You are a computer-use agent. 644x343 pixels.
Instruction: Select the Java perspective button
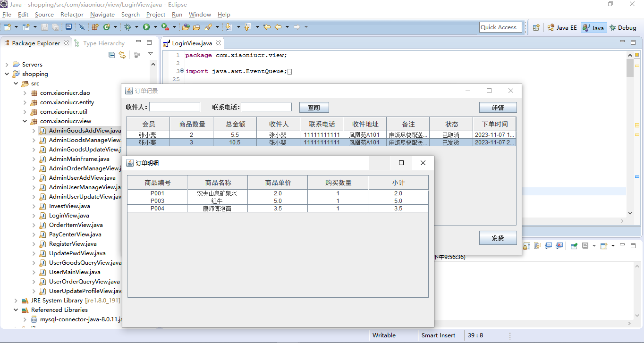tap(593, 27)
